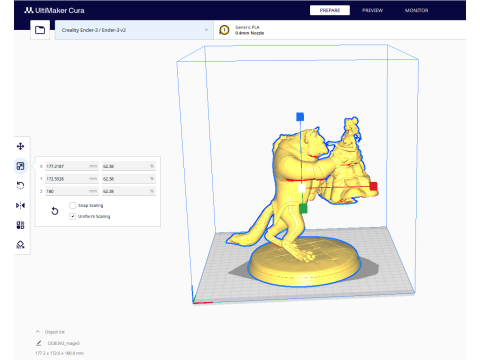Select the model file in object list
This screenshot has height=360, width=480.
coord(63,343)
